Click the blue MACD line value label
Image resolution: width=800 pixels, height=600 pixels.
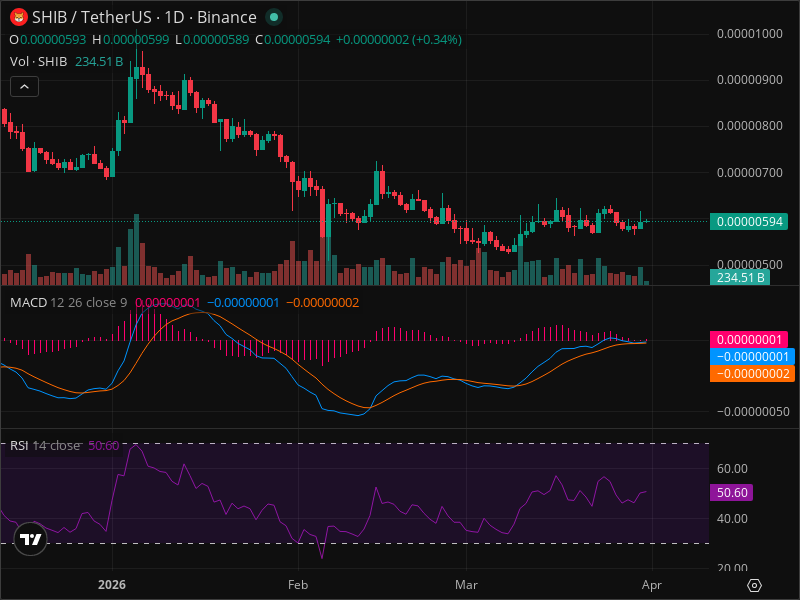[x=752, y=356]
